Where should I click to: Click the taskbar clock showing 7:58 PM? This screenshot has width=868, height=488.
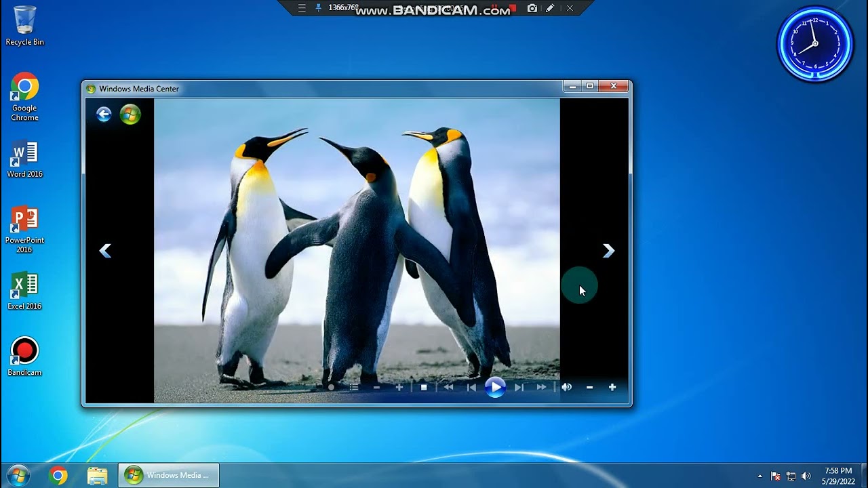point(838,476)
